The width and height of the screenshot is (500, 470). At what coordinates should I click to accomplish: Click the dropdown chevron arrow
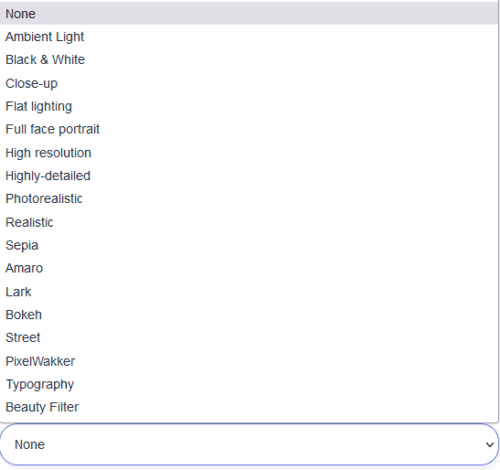pyautogui.click(x=489, y=445)
